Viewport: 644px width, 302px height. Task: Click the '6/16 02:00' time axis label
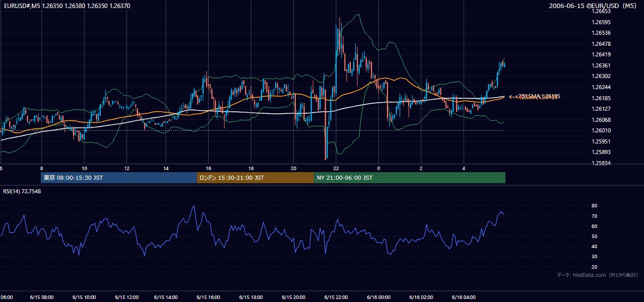tap(421, 297)
